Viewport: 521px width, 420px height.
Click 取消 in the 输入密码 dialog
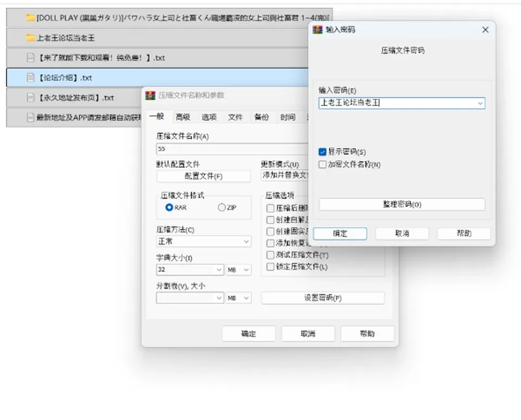click(x=402, y=233)
